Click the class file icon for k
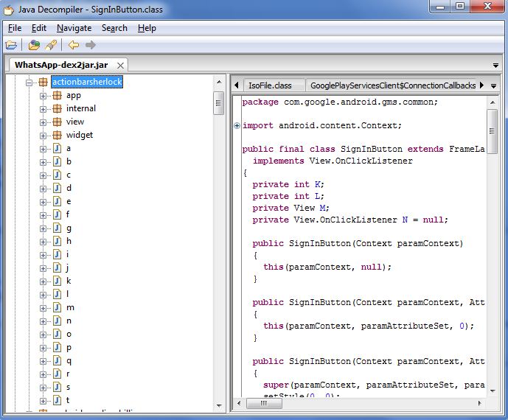The width and height of the screenshot is (508, 420). 57,281
